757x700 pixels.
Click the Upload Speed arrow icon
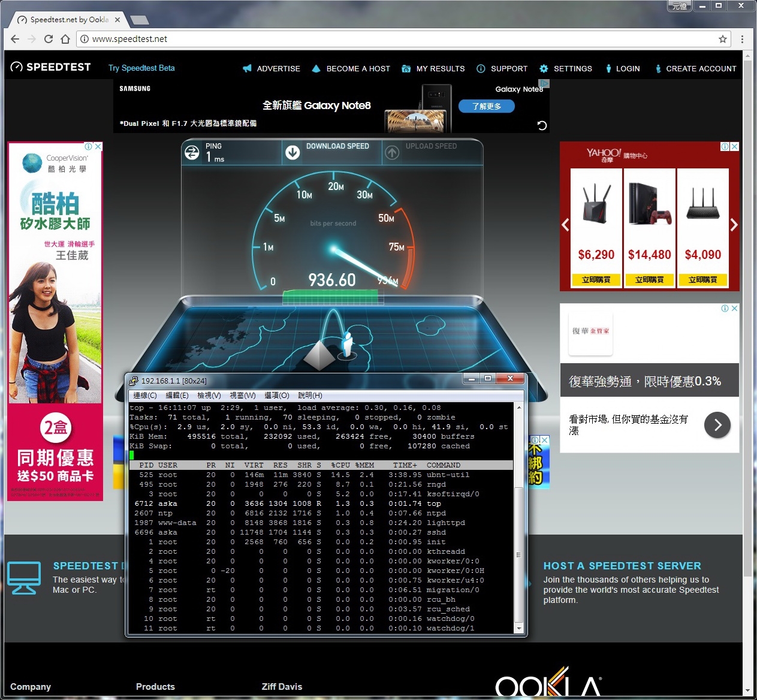392,152
